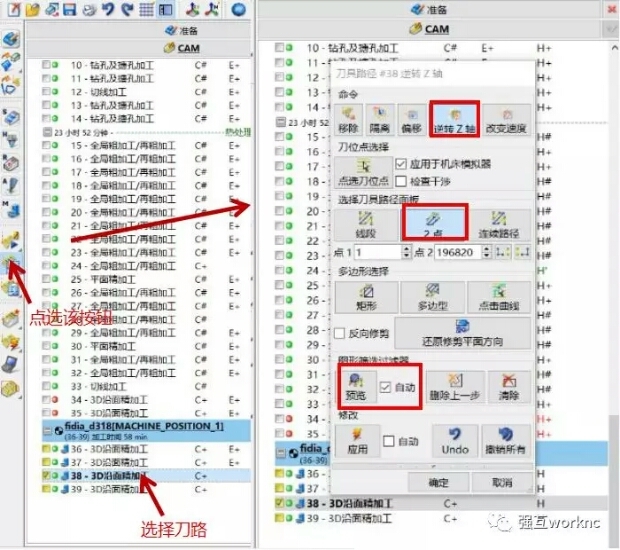Cancel with the 取消 button
Screen dimensions: 620x550
[502, 482]
